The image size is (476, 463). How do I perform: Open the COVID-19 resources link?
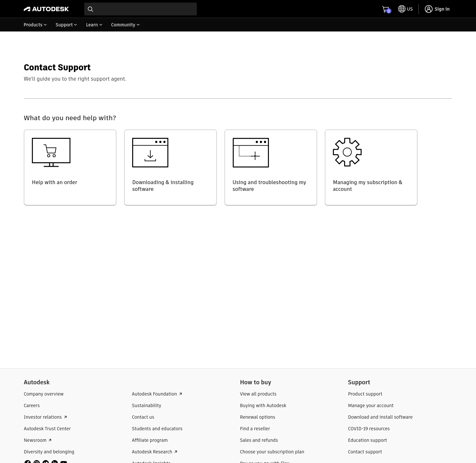coord(369,429)
